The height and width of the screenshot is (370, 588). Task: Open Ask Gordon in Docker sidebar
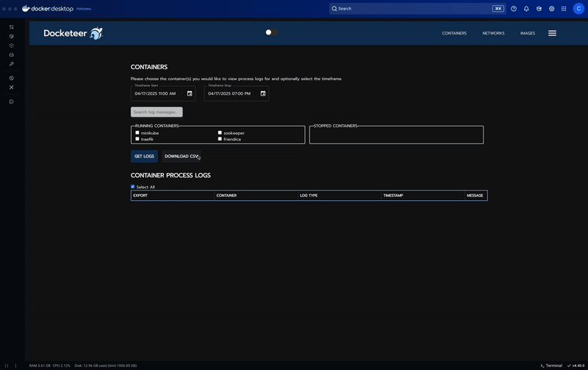(x=11, y=27)
